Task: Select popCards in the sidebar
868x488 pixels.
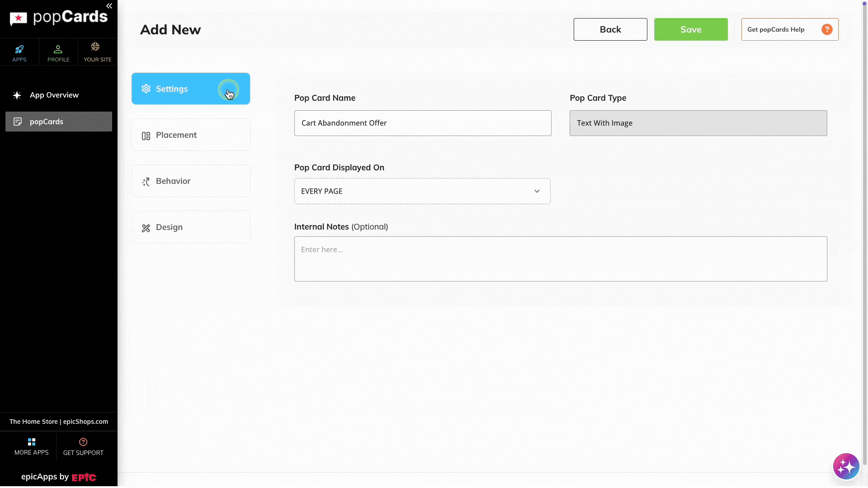Action: (59, 122)
